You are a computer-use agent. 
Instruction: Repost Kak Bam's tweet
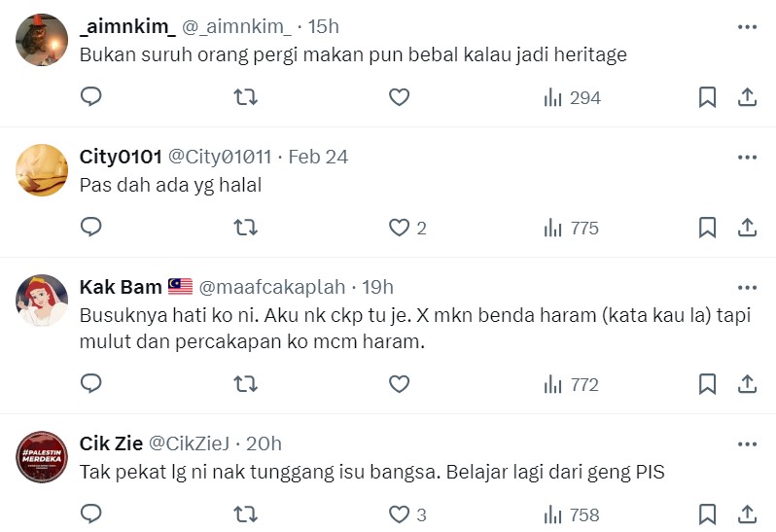246,384
